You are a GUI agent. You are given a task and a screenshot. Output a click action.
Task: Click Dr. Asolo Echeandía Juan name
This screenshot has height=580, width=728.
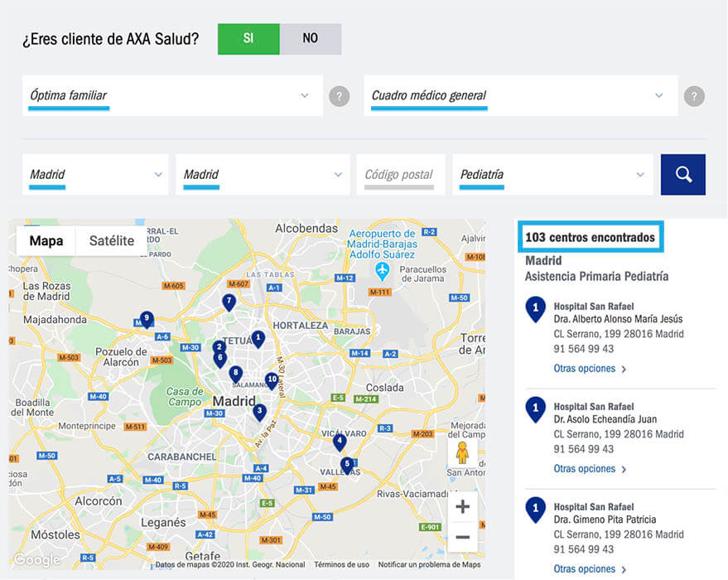[x=605, y=419]
